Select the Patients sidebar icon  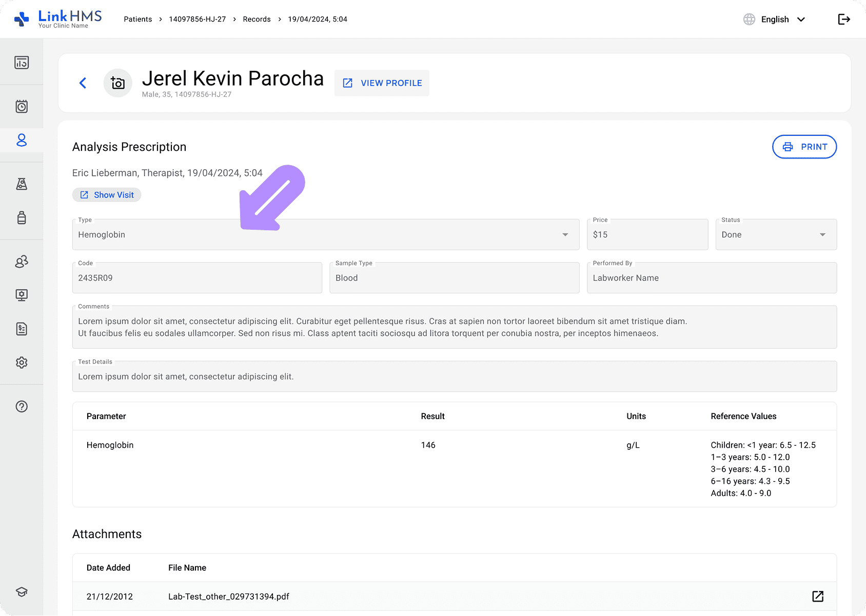pyautogui.click(x=22, y=140)
